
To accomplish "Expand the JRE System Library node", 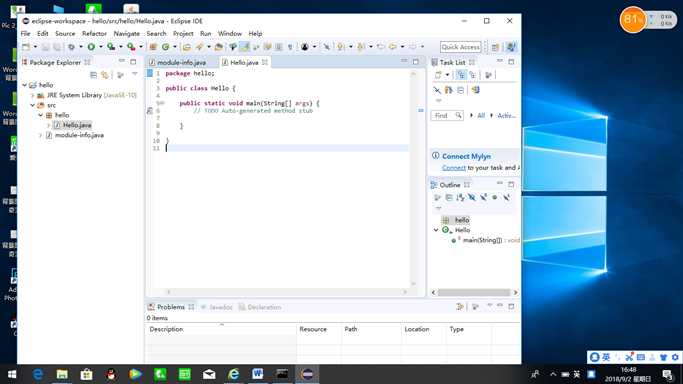I will pos(33,95).
